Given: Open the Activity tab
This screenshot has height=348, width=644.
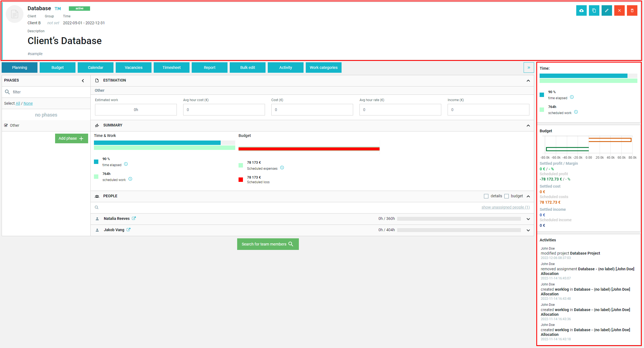Looking at the screenshot, I should tap(286, 68).
